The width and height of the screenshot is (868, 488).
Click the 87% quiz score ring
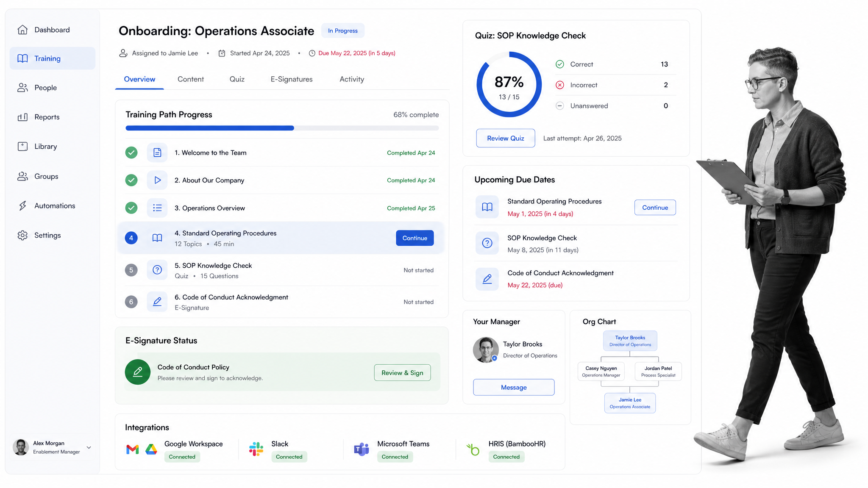[509, 84]
